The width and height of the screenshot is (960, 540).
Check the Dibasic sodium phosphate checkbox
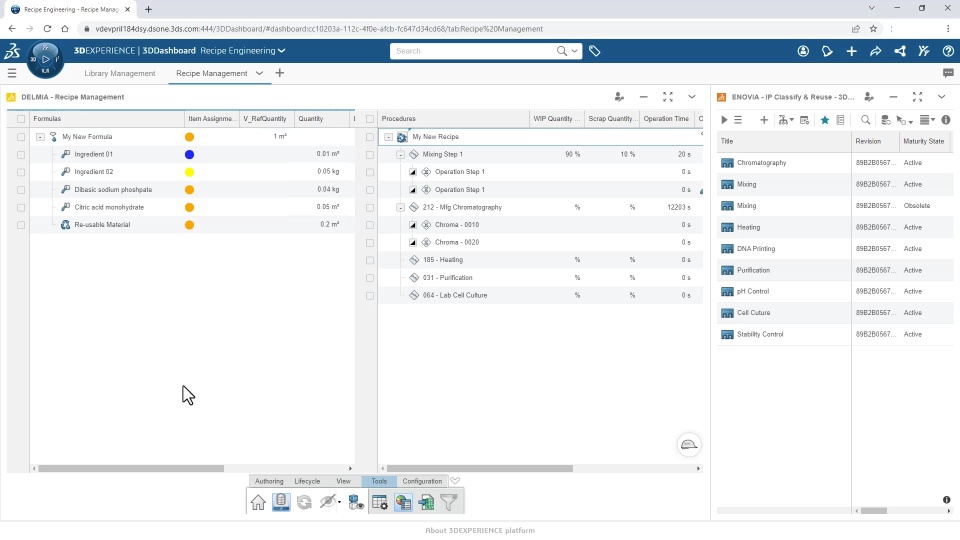point(21,190)
